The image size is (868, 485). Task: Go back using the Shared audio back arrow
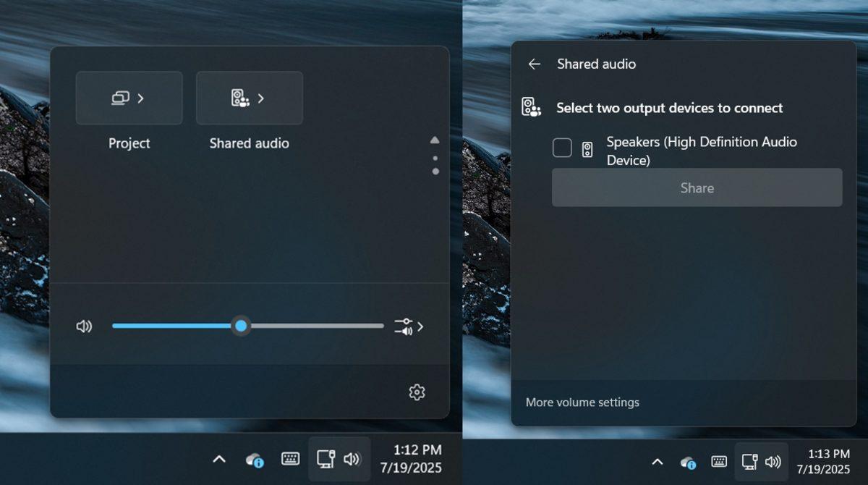click(533, 64)
